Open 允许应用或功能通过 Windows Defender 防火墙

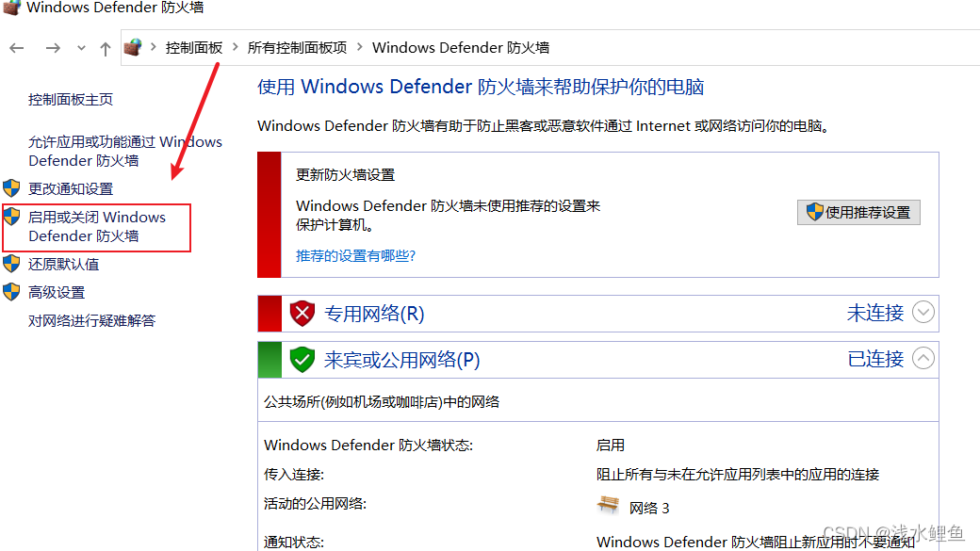(125, 152)
